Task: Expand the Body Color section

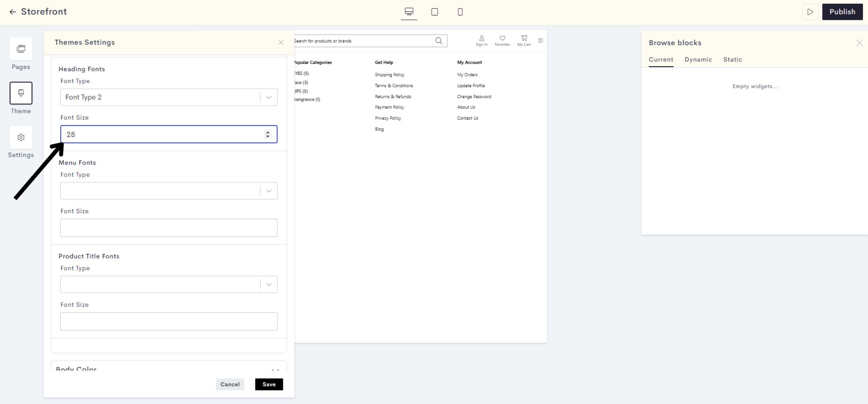Action: coord(169,367)
